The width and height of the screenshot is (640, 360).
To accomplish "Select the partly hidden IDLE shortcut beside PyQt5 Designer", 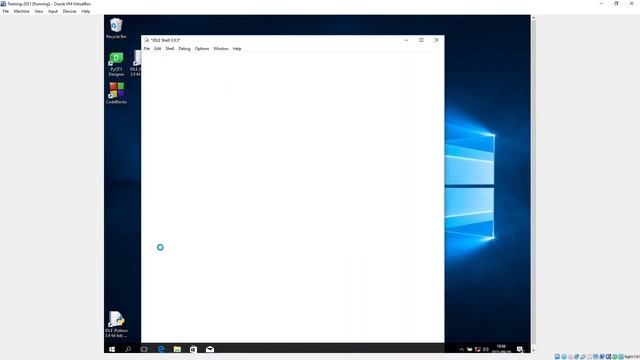I will [x=136, y=63].
